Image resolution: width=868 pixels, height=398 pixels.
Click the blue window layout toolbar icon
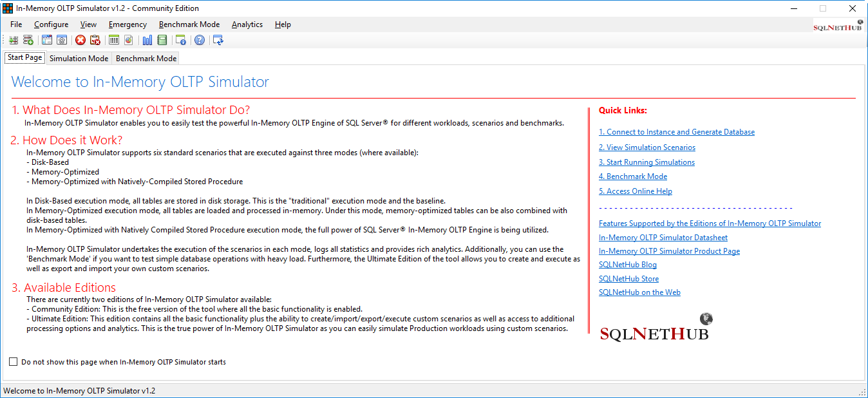47,40
